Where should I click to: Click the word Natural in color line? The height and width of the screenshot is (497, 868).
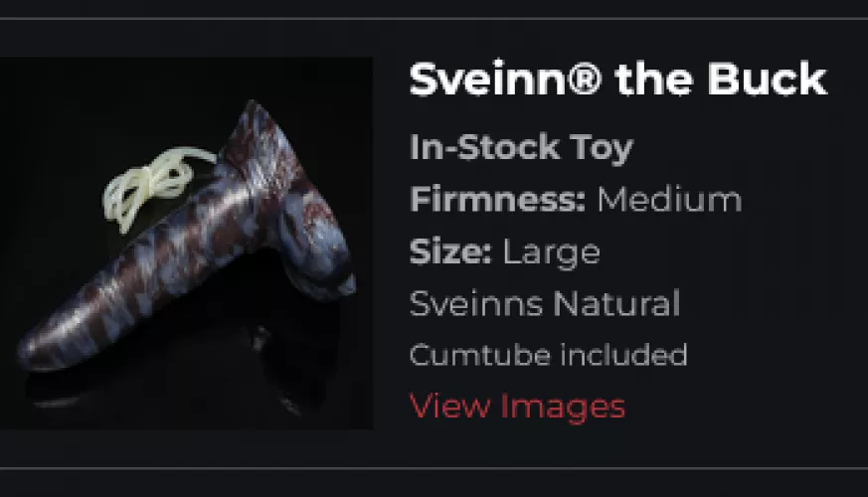pos(616,303)
